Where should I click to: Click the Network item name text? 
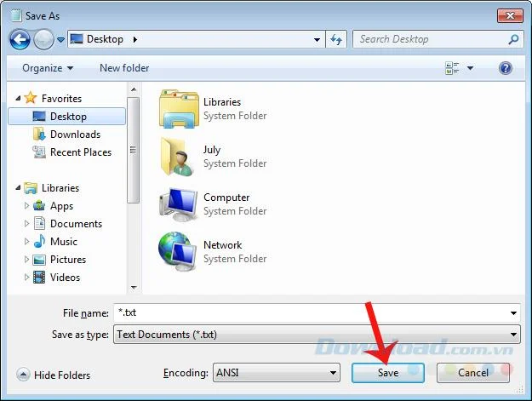tap(222, 245)
